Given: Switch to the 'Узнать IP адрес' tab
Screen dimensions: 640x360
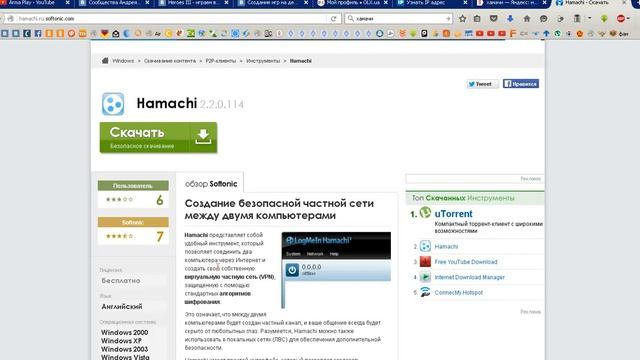Looking at the screenshot, I should tap(431, 3).
